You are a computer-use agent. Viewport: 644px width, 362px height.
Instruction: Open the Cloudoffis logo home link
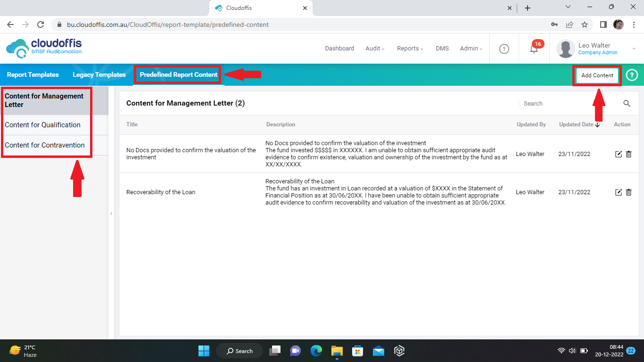pyautogui.click(x=44, y=48)
